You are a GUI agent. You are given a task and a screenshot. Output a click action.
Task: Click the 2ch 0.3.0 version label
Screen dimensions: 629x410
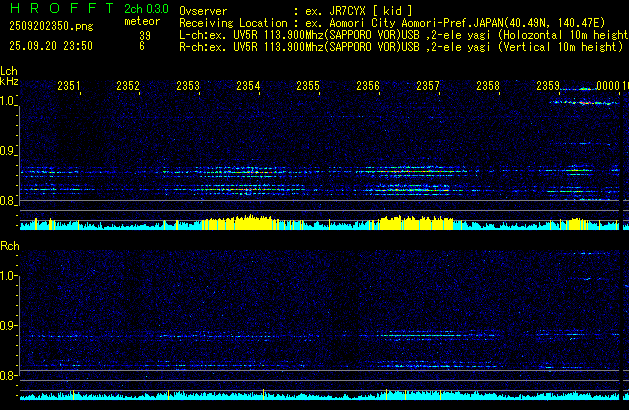tap(145, 8)
